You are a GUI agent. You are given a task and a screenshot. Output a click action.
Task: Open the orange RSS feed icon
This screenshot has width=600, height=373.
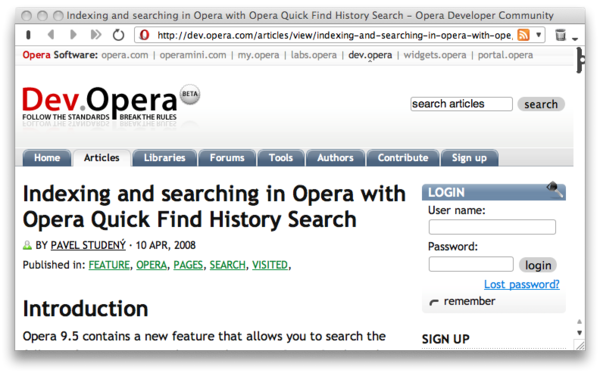point(523,35)
